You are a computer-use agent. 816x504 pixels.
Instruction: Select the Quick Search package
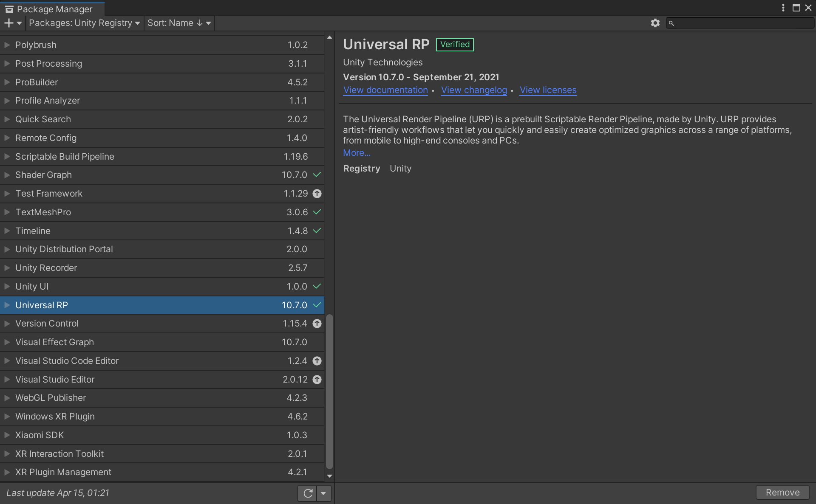(162, 119)
